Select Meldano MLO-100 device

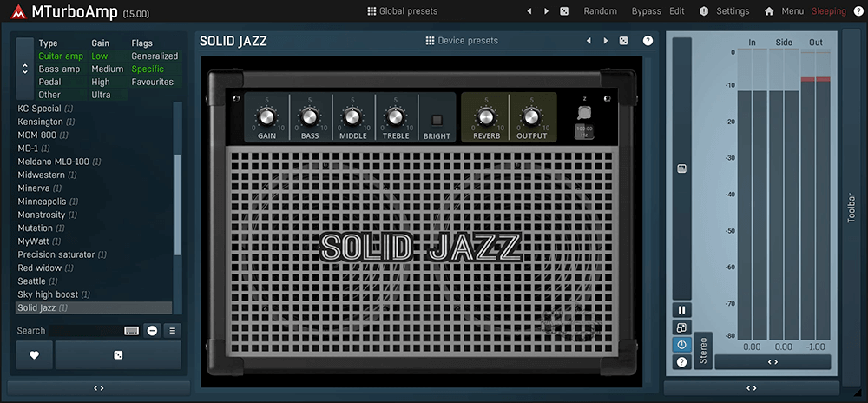(94, 162)
